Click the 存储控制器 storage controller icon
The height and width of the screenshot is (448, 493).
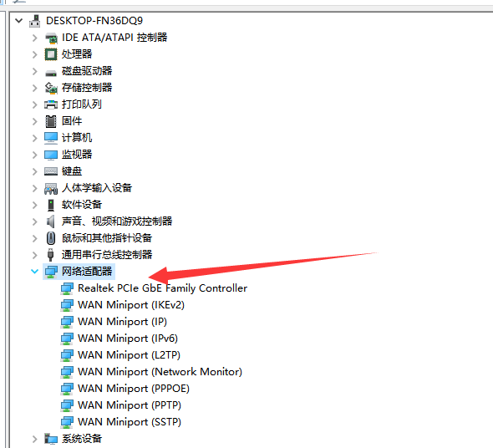pyautogui.click(x=51, y=88)
